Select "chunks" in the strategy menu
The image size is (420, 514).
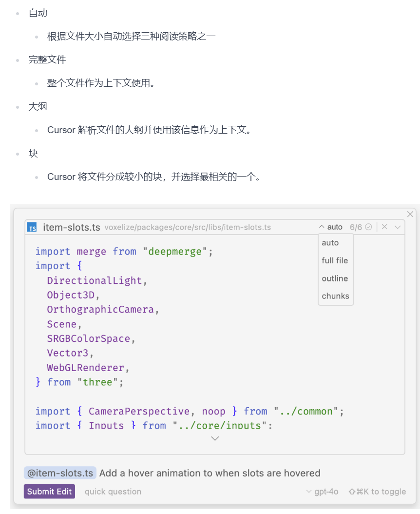coord(335,296)
